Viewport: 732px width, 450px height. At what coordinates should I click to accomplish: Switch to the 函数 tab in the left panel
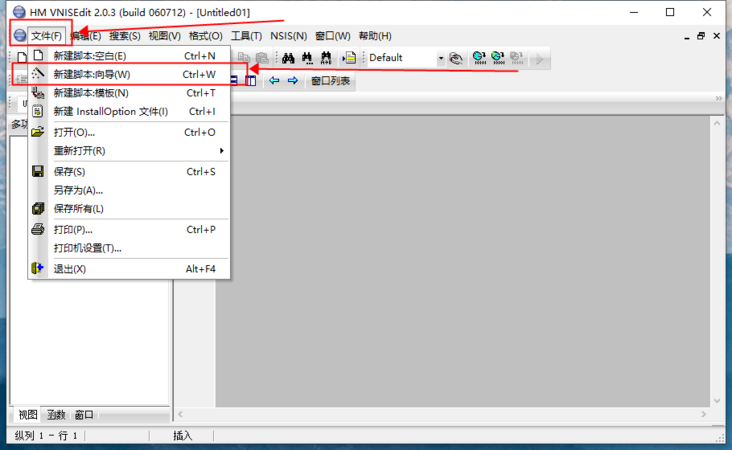click(56, 415)
